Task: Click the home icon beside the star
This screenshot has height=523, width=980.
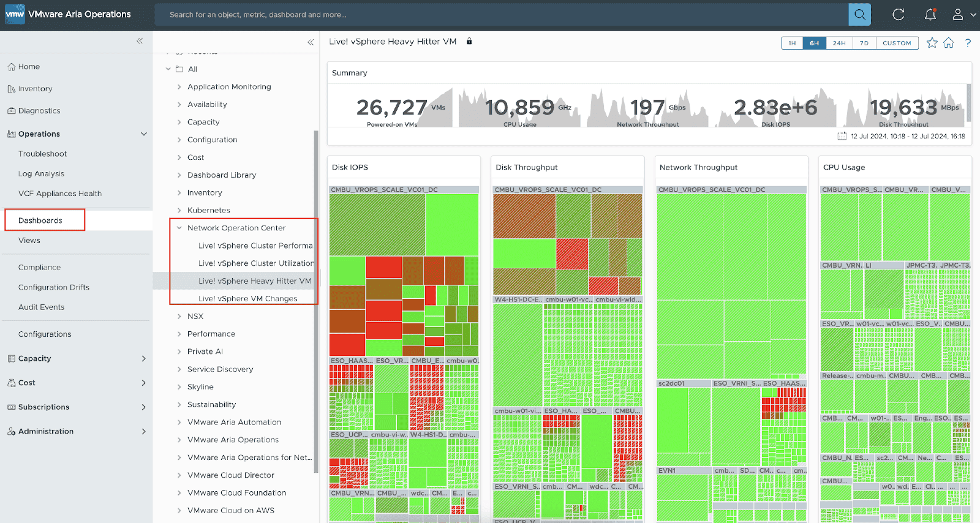Action: (x=949, y=43)
